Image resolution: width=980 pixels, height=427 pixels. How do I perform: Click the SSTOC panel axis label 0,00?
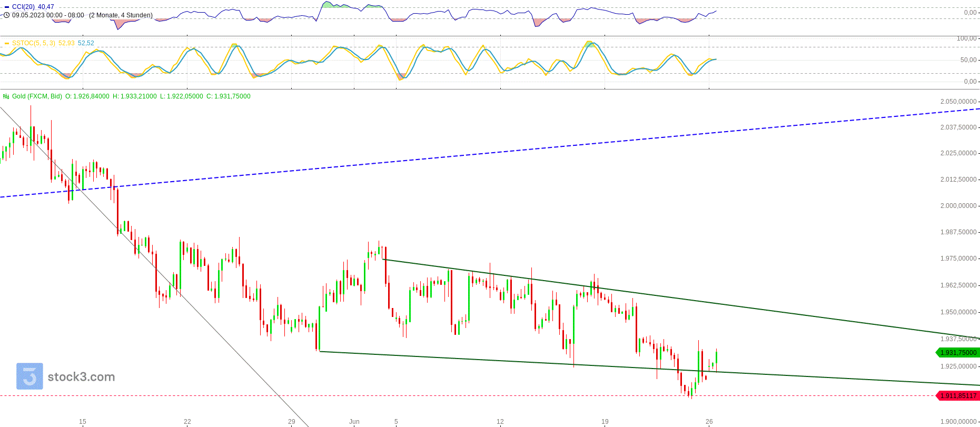[970, 82]
